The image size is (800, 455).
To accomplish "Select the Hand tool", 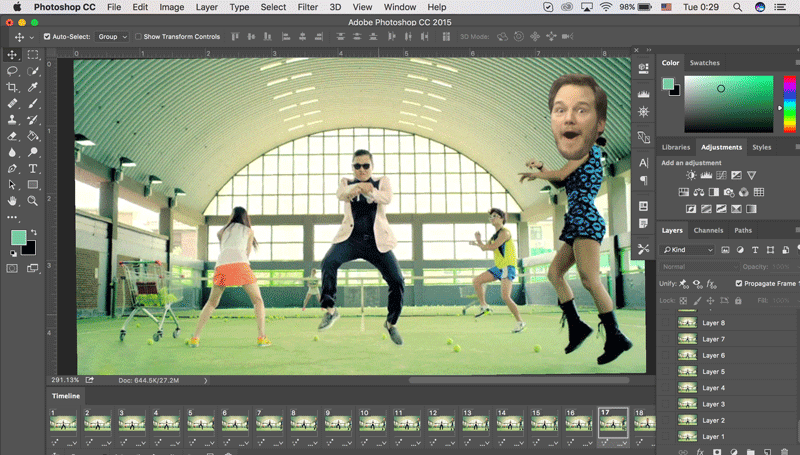I will [x=12, y=201].
